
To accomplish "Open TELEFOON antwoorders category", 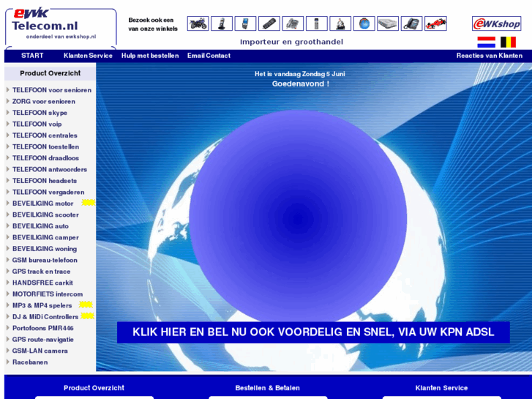I will pyautogui.click(x=50, y=169).
